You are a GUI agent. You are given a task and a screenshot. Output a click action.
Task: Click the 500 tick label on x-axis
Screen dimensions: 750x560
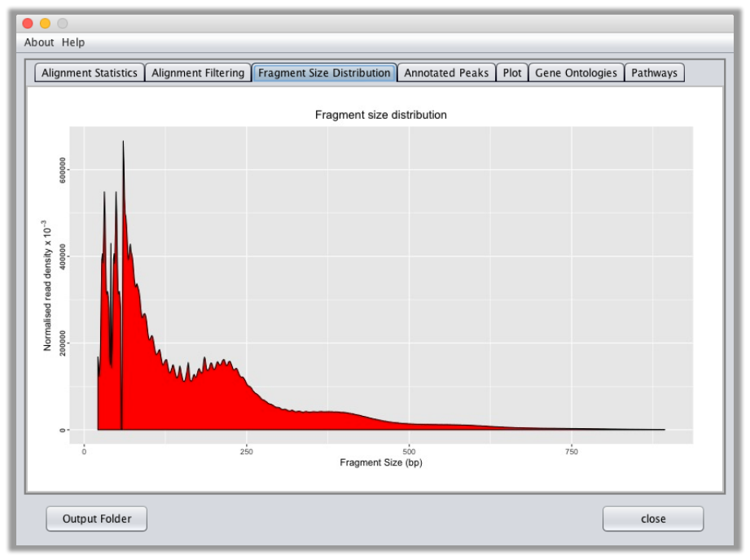(x=409, y=452)
